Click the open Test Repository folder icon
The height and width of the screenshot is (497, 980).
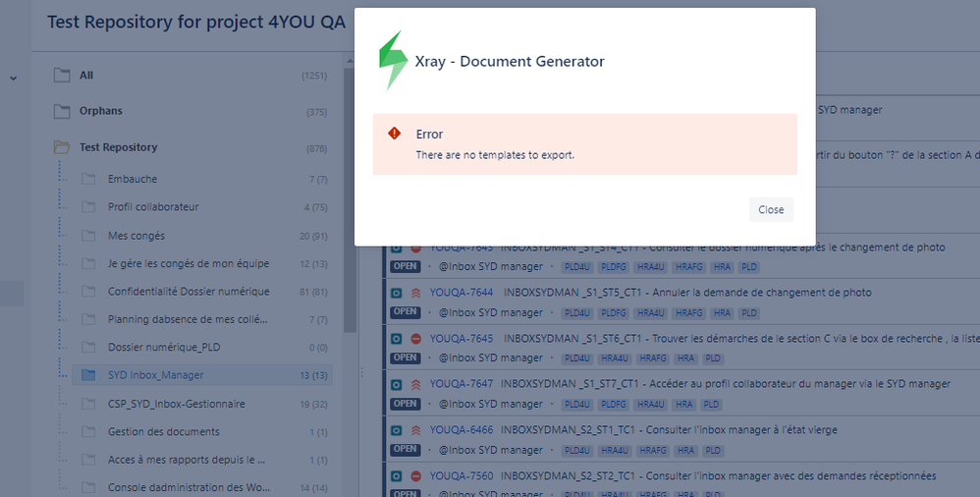tap(62, 147)
